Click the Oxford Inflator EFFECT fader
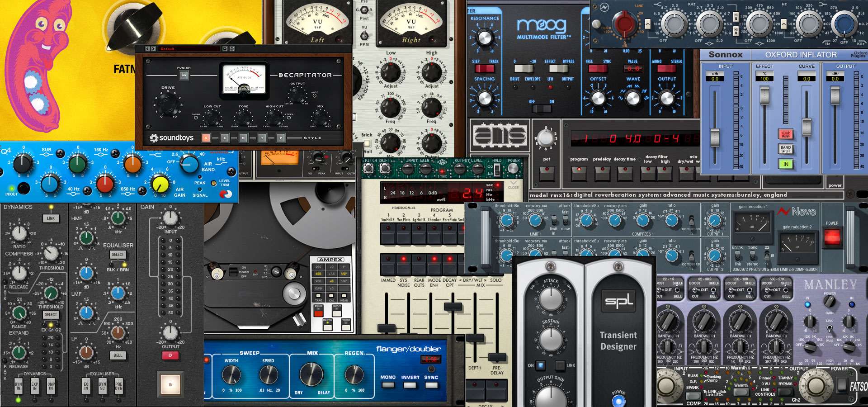 click(764, 95)
